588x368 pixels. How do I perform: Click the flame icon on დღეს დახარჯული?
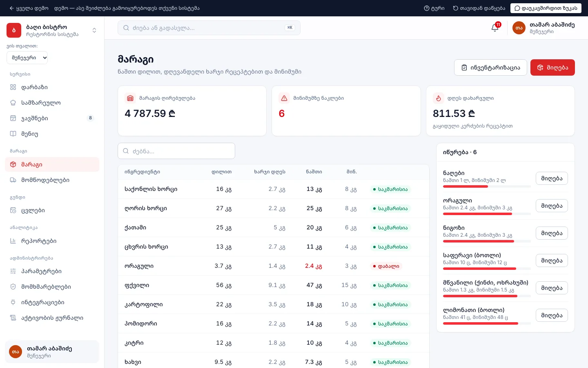[439, 98]
